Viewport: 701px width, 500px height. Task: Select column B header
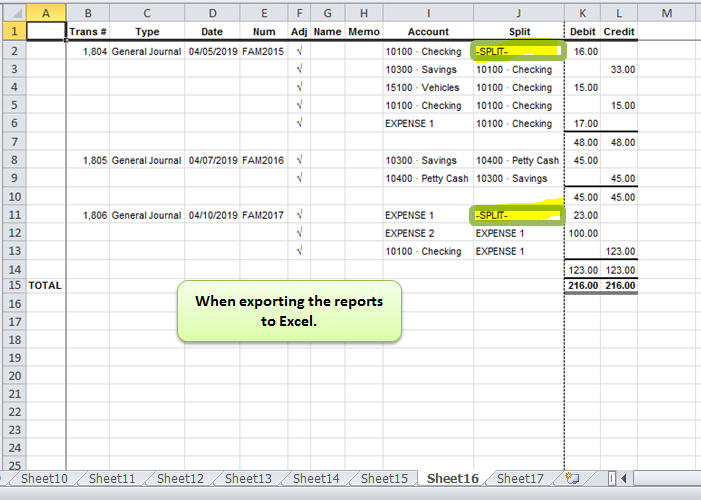88,13
